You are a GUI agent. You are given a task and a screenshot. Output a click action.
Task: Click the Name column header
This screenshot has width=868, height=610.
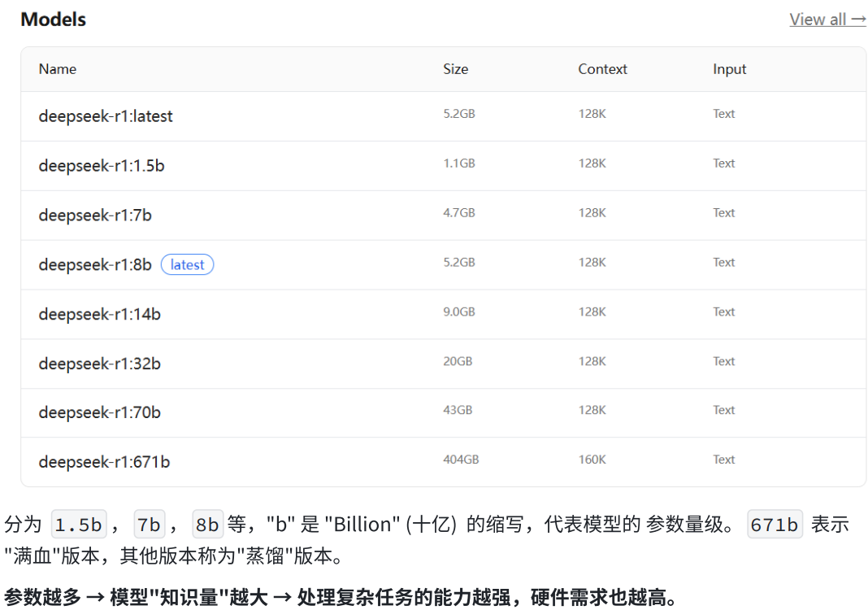tap(58, 69)
